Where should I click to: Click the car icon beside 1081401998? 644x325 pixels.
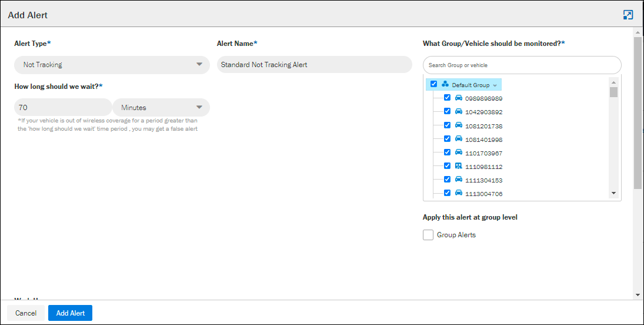tap(459, 138)
